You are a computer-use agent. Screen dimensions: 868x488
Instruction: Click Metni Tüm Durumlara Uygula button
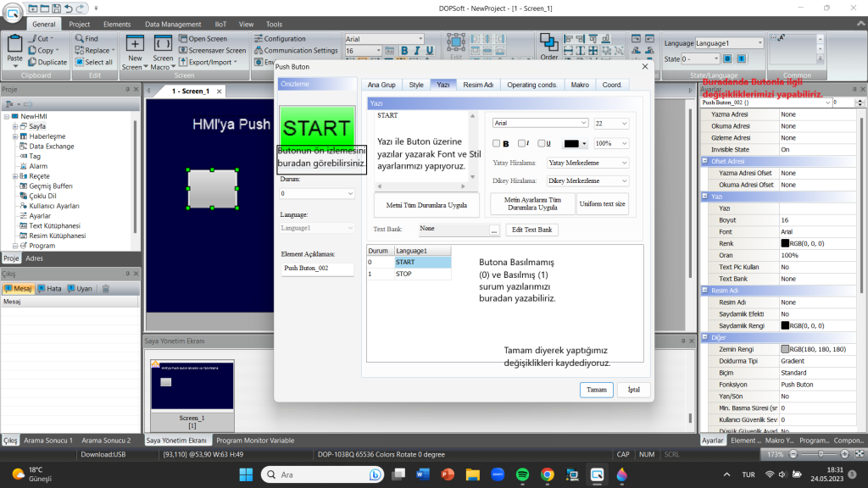click(x=426, y=205)
